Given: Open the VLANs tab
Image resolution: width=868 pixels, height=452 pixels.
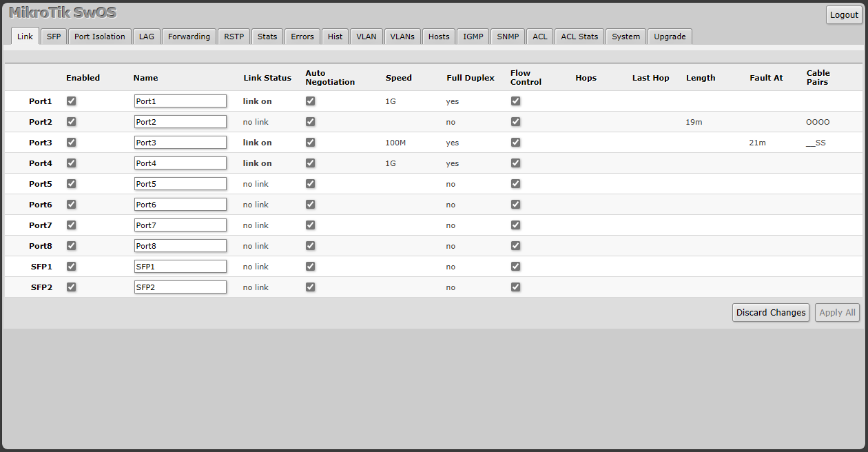Looking at the screenshot, I should tap(402, 37).
